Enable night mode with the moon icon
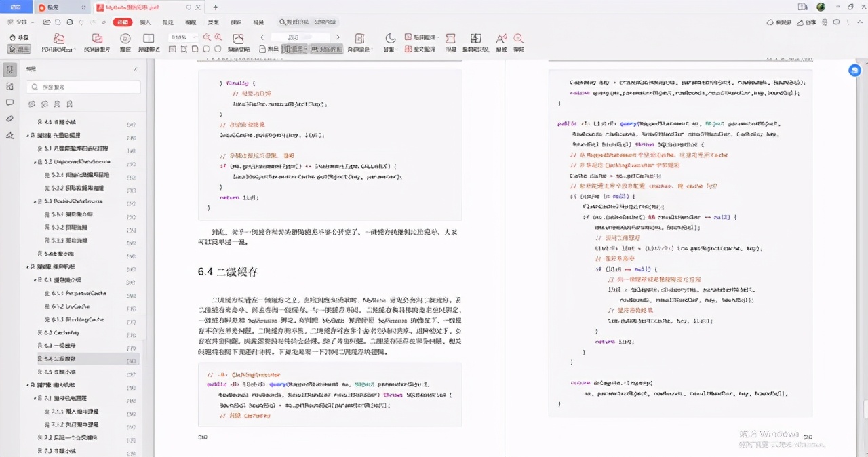The image size is (868, 457). [390, 39]
